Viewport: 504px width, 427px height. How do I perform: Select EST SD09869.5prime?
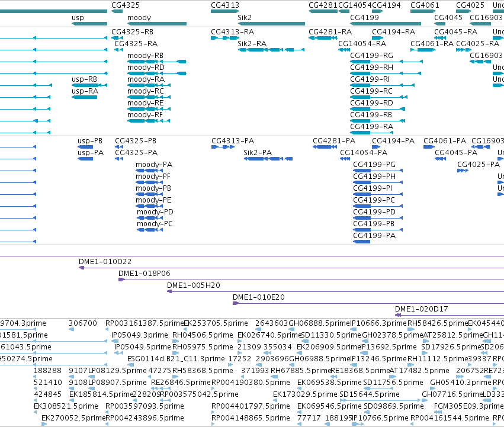tap(394, 406)
